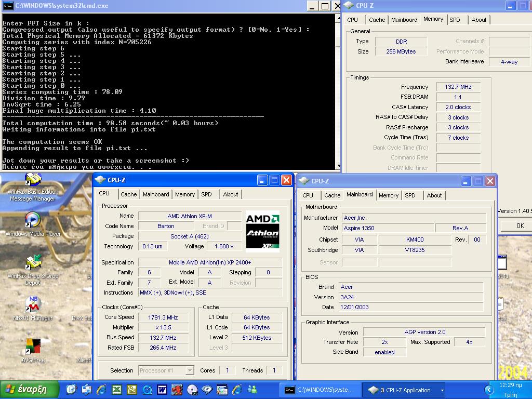Click taskbar clock showing 12:29

(511, 385)
